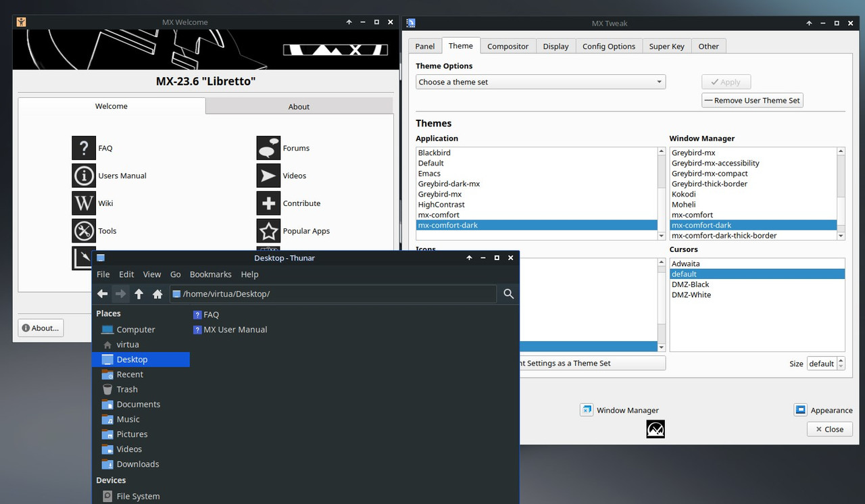Click the About... button in MX Welcome
Screen dimensions: 865x504
[41, 328]
